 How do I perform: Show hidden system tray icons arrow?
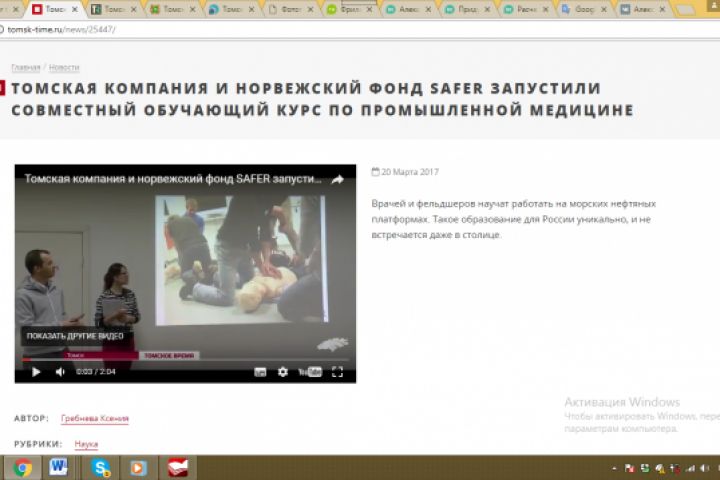(x=614, y=469)
